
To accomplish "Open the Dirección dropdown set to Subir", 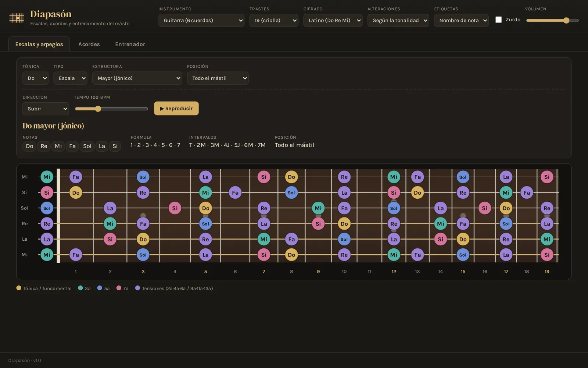I will click(x=46, y=109).
